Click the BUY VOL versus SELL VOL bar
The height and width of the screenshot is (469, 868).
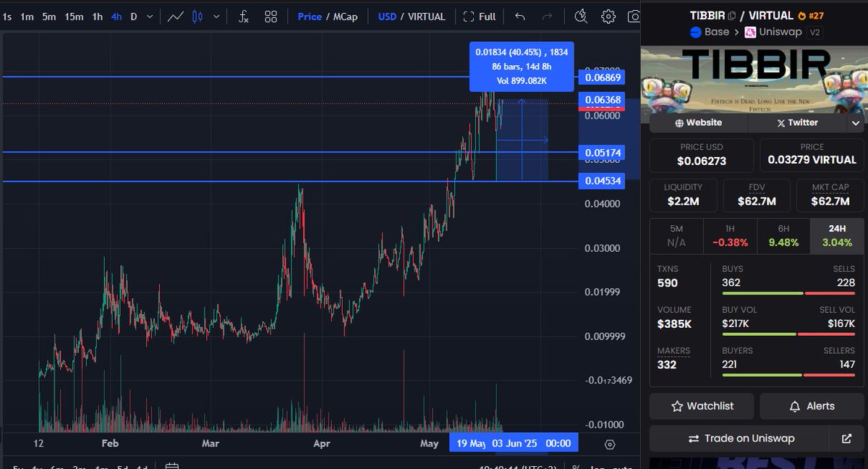point(788,334)
